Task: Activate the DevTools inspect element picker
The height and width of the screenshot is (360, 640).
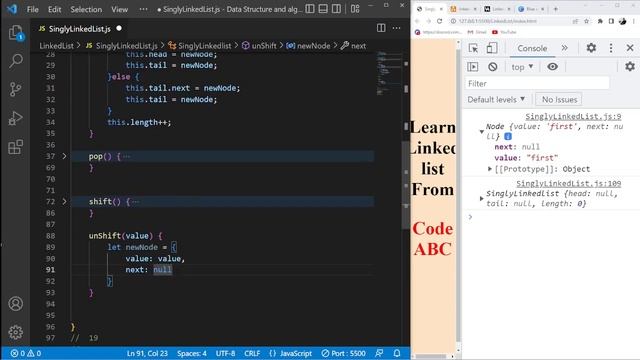Action: pos(473,48)
